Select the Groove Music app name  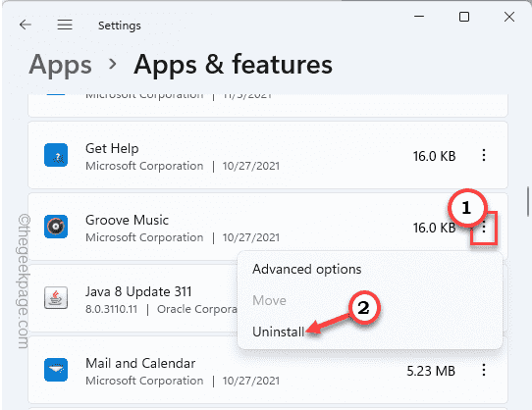tap(127, 220)
